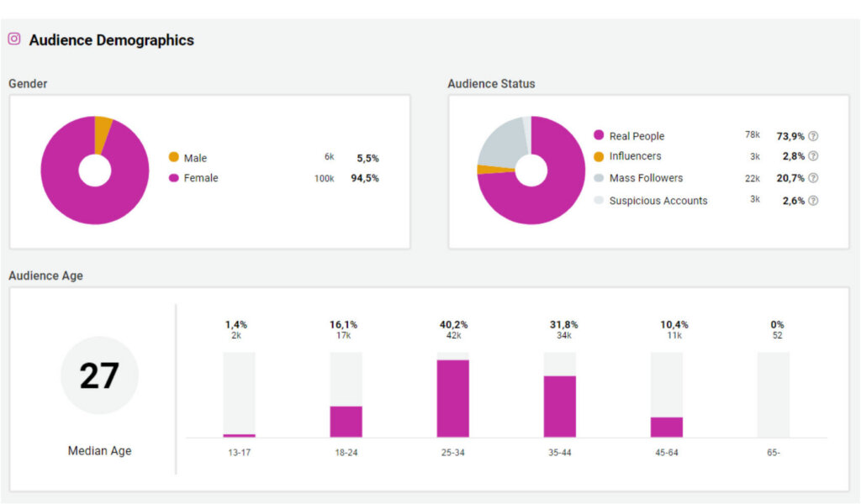Select the Real People legend dot

tap(599, 135)
